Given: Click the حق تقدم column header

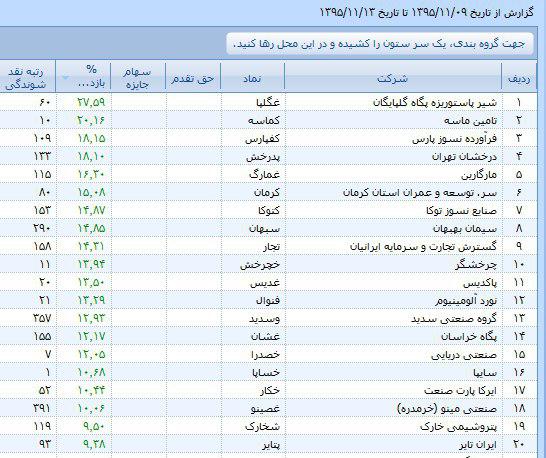Looking at the screenshot, I should (193, 77).
